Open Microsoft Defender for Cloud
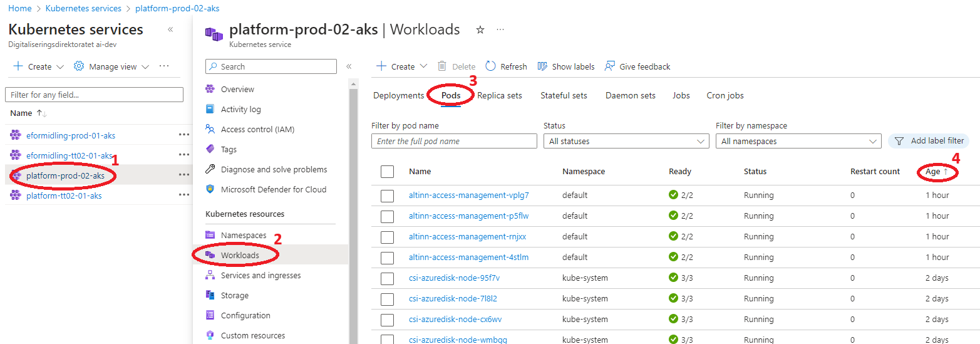The height and width of the screenshot is (344, 980). pos(274,189)
